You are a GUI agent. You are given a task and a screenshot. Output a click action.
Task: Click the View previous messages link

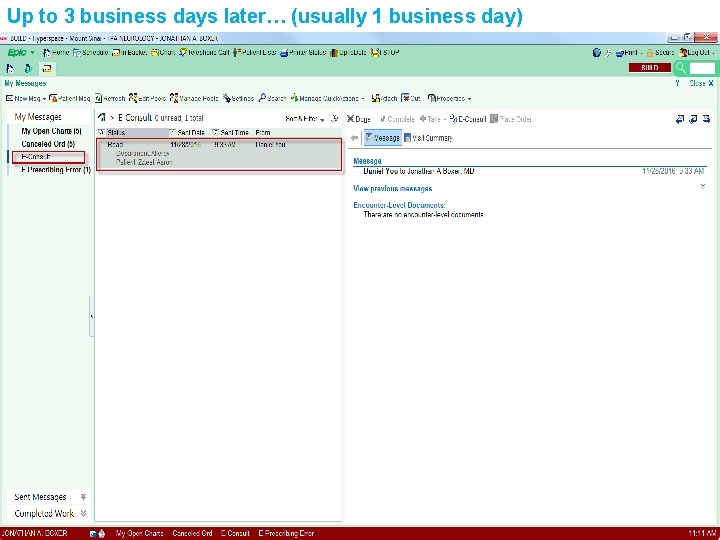pyautogui.click(x=393, y=188)
